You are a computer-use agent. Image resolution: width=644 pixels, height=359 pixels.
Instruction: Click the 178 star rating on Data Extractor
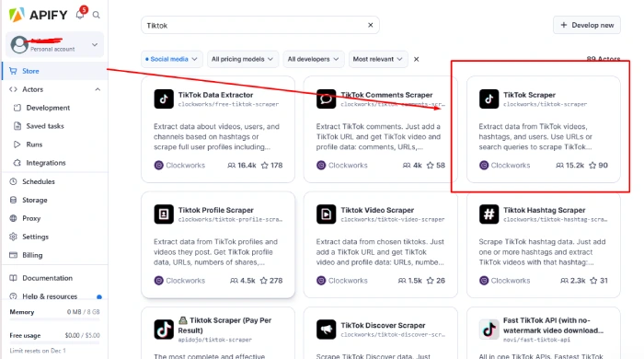pyautogui.click(x=272, y=165)
